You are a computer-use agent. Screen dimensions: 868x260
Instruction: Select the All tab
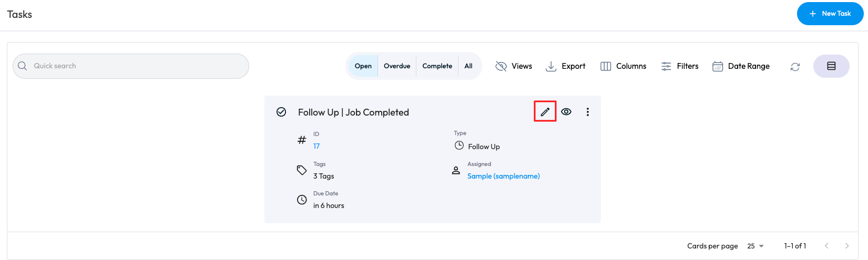[468, 66]
